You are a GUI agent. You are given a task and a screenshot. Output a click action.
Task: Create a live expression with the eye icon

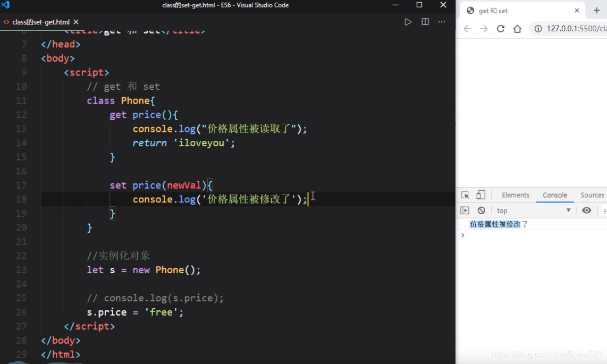pos(586,210)
